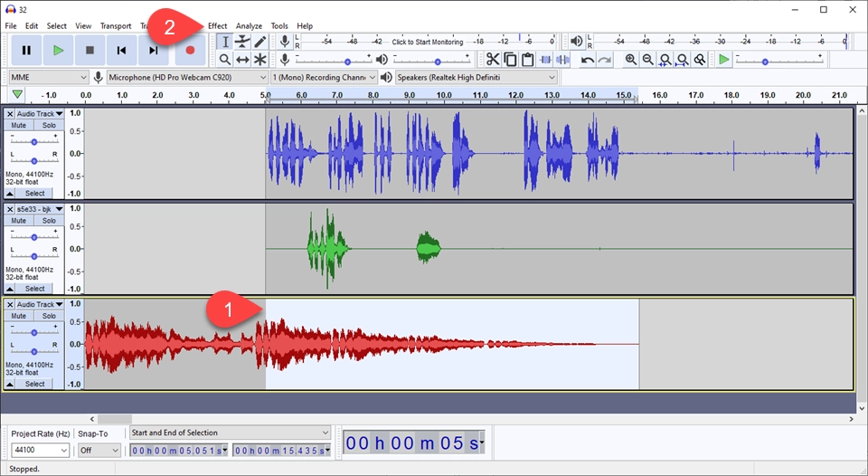Click the Zoom In magnifier icon
Screen dimensions: 868x476
point(631,60)
